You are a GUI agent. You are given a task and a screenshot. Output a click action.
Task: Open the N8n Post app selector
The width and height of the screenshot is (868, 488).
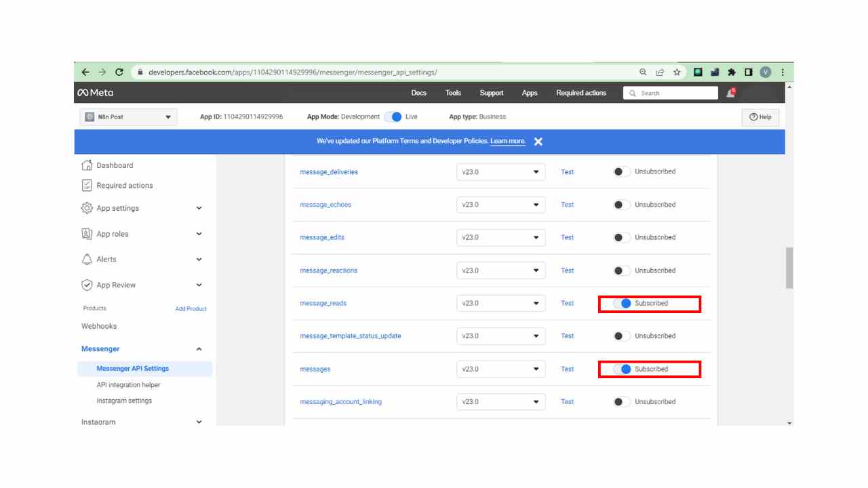tap(128, 117)
